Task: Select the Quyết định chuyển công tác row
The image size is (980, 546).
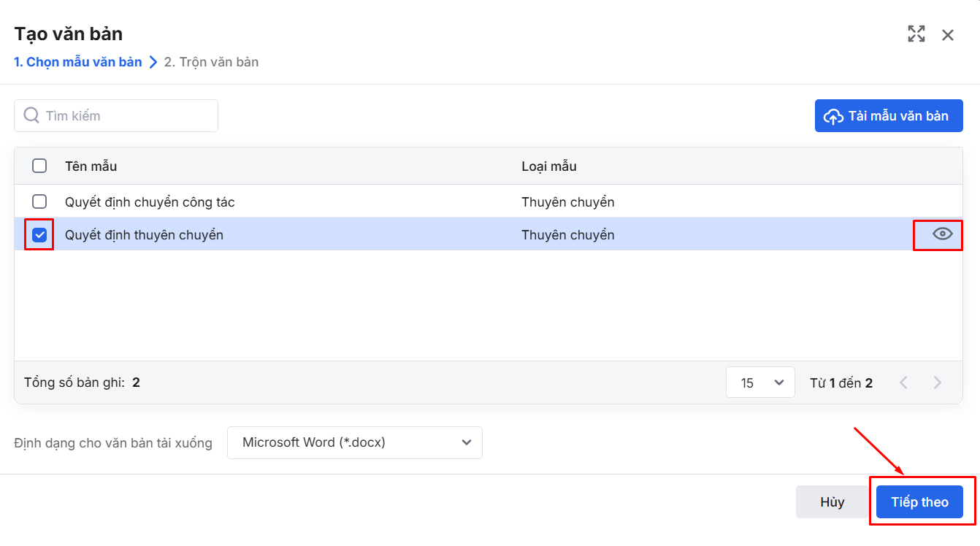Action: [292, 201]
